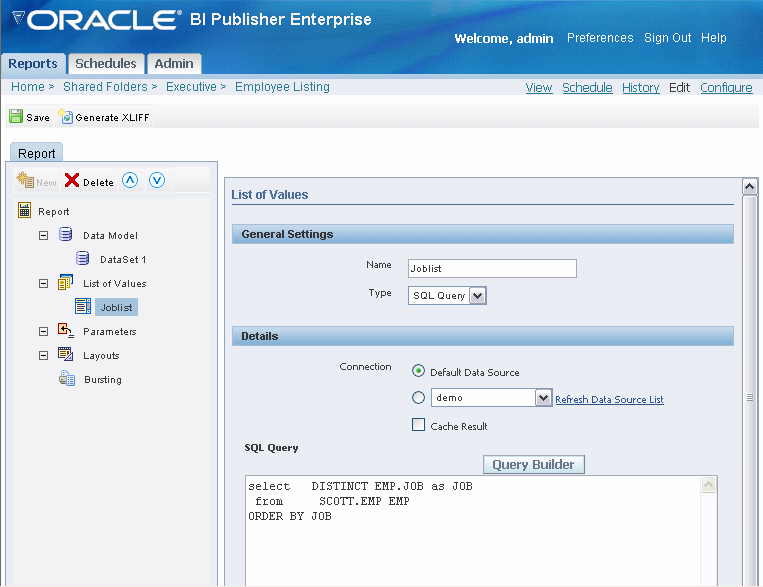This screenshot has width=763, height=587.
Task: Go to Home breadcrumb
Action: [x=28, y=87]
